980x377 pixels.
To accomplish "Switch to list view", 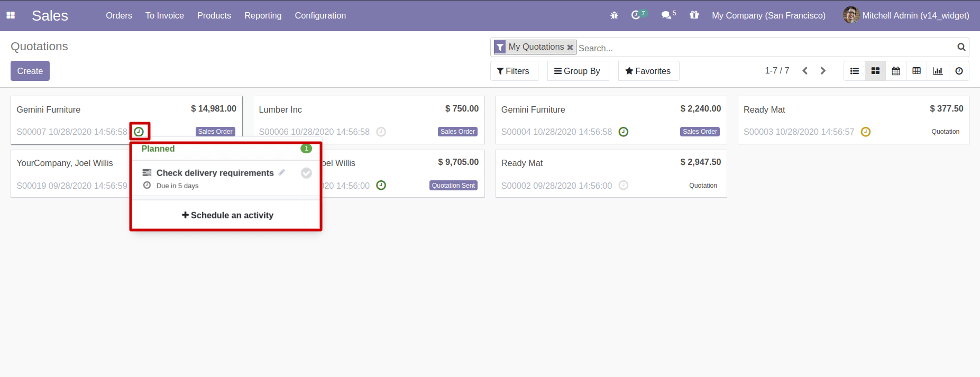I will tap(854, 71).
